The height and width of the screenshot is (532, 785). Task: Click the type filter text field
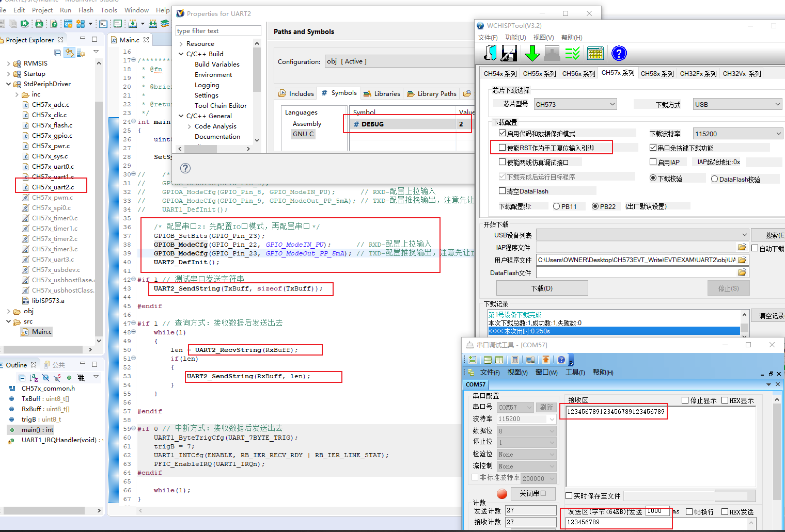[218, 31]
